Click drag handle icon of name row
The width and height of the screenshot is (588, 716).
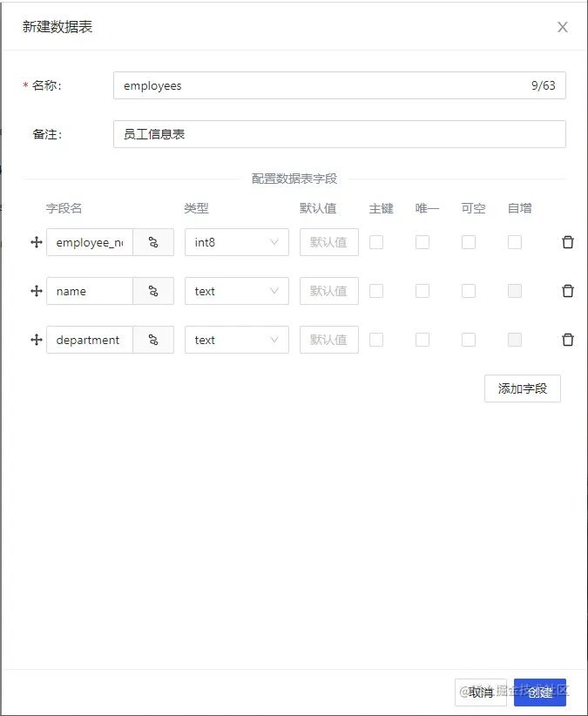37,291
